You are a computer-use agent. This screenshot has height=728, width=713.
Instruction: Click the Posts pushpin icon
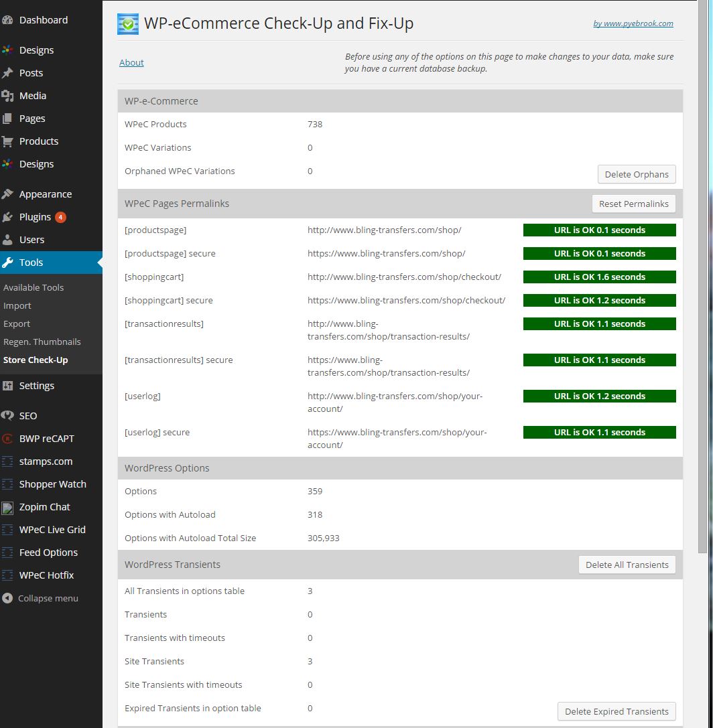[7, 73]
